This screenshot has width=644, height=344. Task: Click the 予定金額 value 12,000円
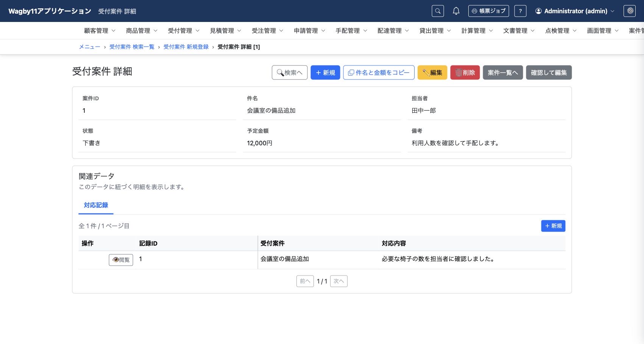[x=260, y=143]
